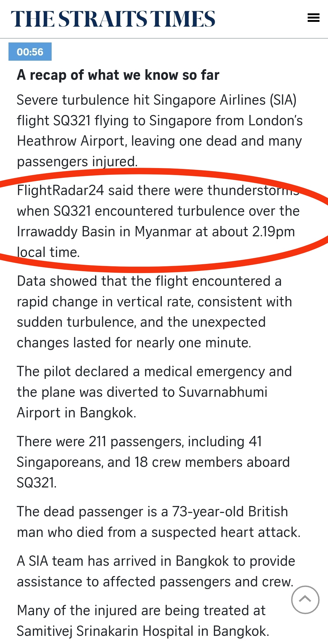The height and width of the screenshot is (644, 328).
Task: Tap the text '2.19pm local time'
Action: click(x=156, y=242)
